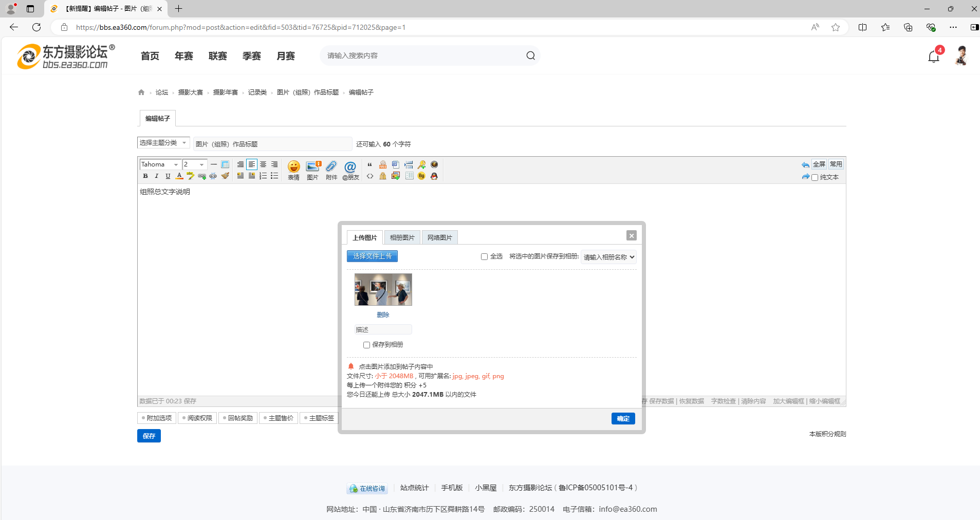Switch to the 网络图片 tab
This screenshot has width=980, height=520.
coord(439,237)
